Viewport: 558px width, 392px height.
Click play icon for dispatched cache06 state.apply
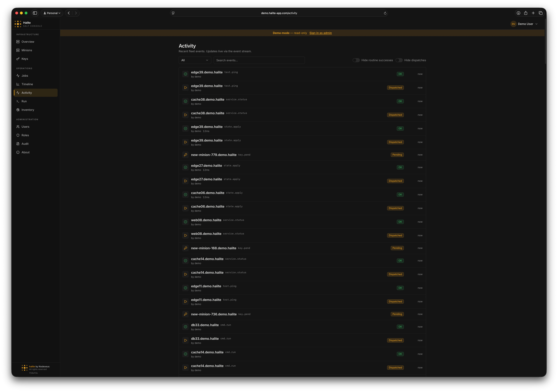[185, 208]
